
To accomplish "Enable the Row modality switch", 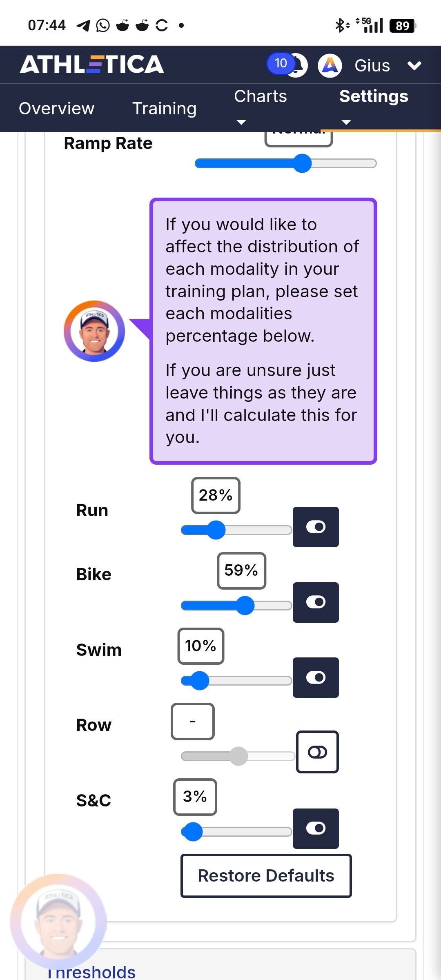I will tap(317, 752).
